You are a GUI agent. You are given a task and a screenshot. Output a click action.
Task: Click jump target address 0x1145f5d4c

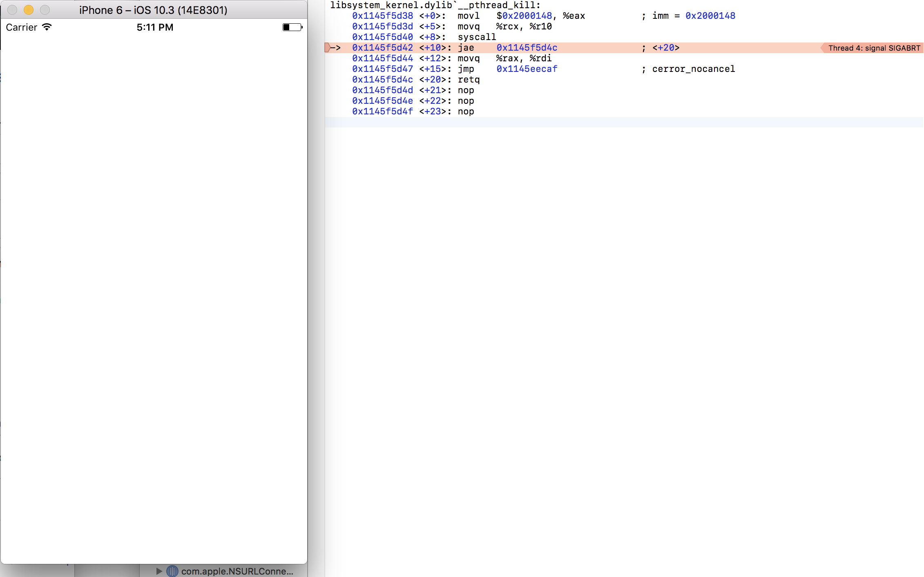tap(527, 48)
